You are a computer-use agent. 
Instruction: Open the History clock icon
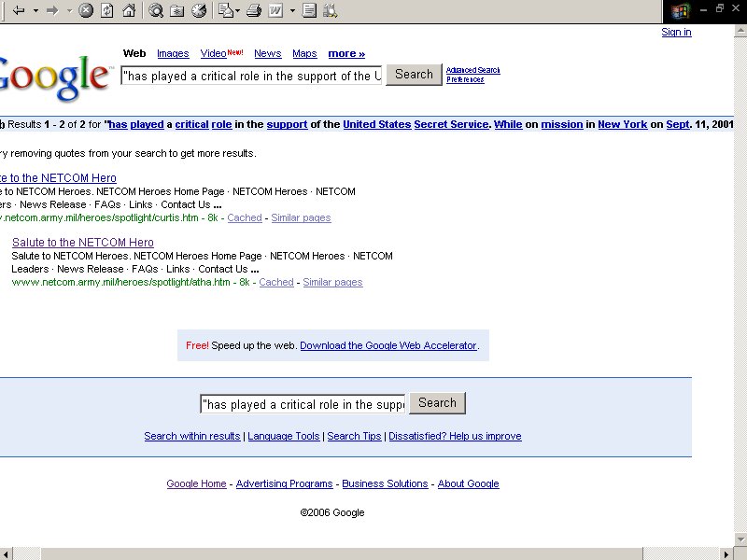coord(199,10)
